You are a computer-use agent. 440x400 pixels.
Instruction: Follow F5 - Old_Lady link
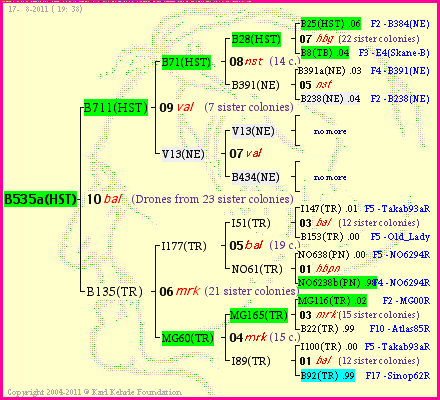click(x=400, y=237)
